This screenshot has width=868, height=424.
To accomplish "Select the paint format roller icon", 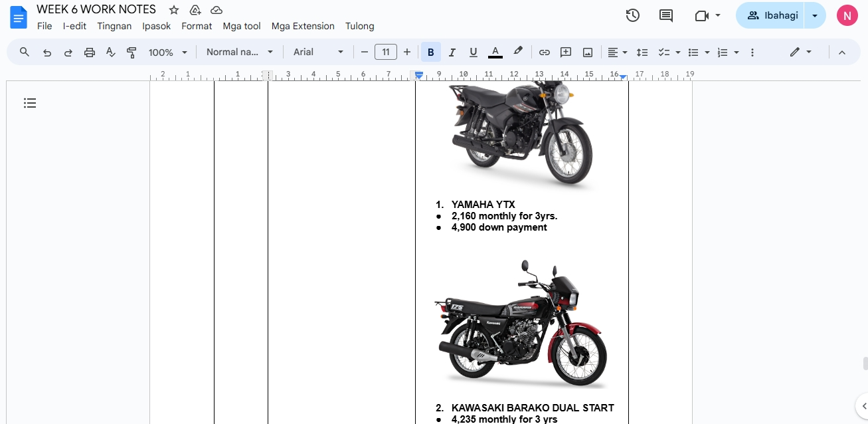I will [x=131, y=53].
